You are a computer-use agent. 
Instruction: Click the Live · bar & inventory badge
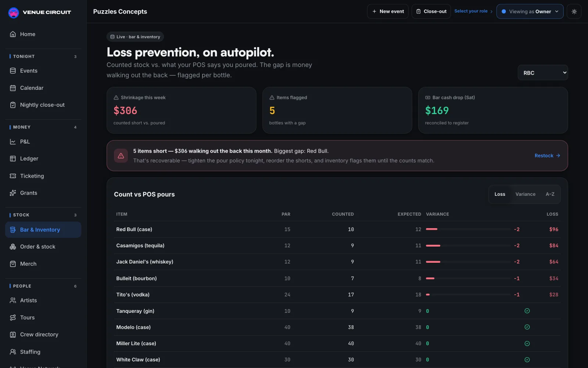(135, 37)
